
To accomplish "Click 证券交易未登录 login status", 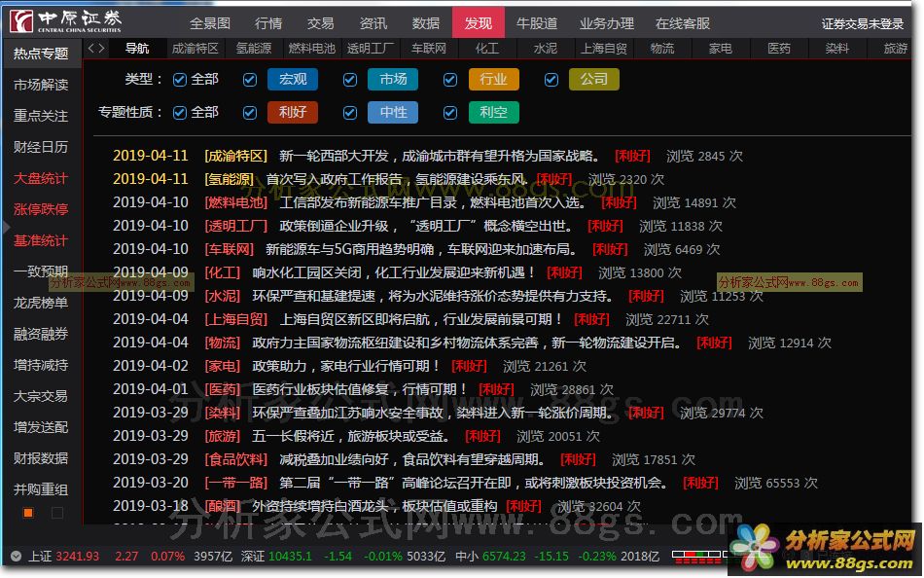I will [x=863, y=24].
